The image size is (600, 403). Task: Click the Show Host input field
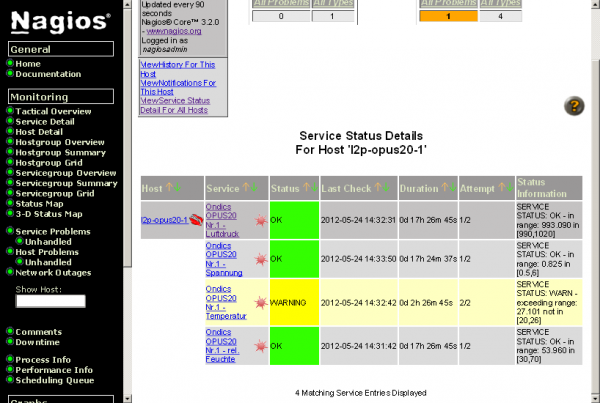50,301
